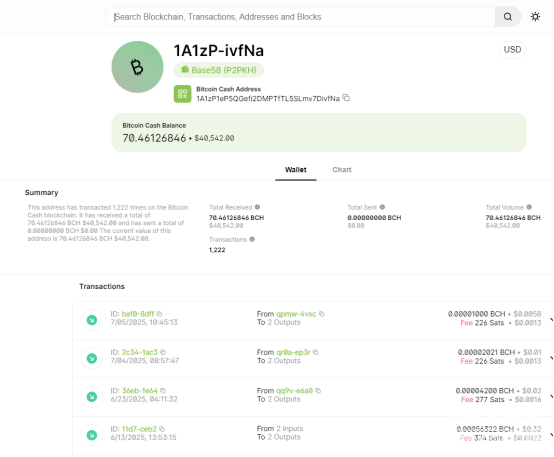Click the round Bitcoin Cash avatar
Screen dimensions: 554x457
(137, 67)
